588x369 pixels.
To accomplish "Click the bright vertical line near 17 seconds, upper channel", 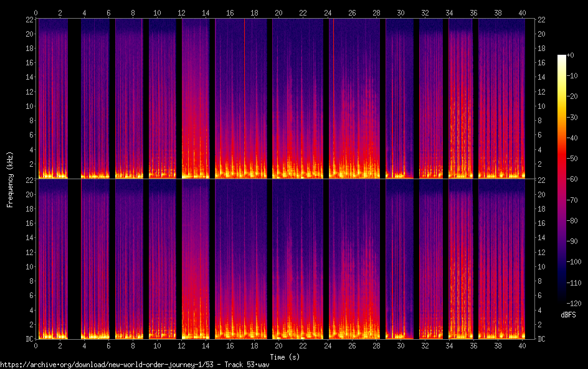I will [x=245, y=93].
